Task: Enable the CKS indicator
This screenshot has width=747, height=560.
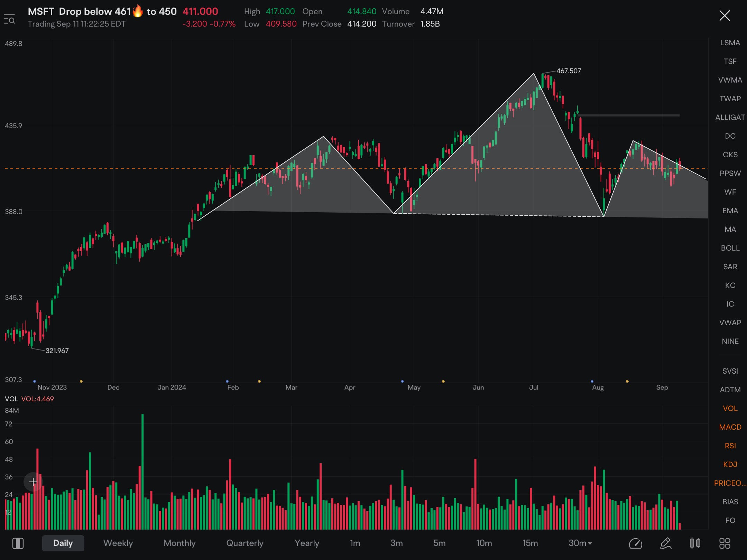Action: (x=730, y=155)
